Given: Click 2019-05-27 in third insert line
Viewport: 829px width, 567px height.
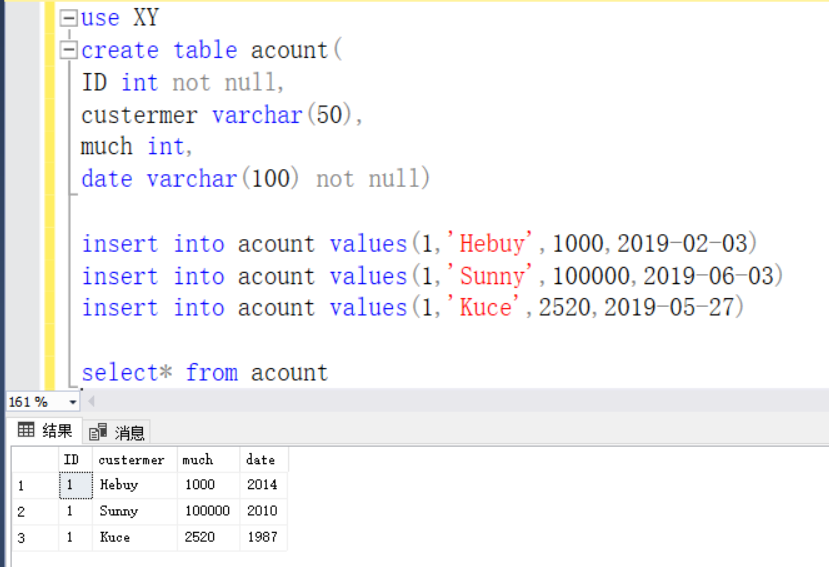Looking at the screenshot, I should click(669, 307).
